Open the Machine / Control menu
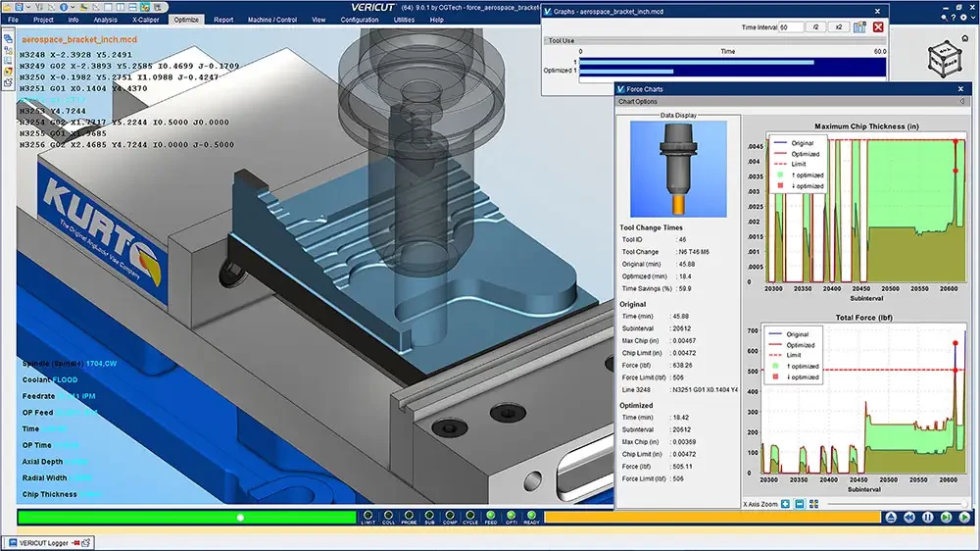Image resolution: width=980 pixels, height=551 pixels. pos(272,20)
